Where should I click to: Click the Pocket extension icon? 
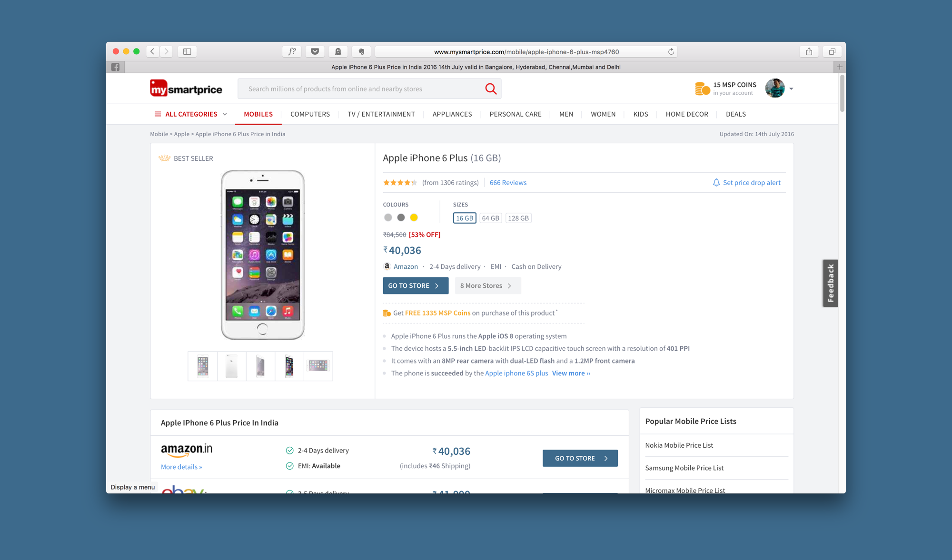315,51
